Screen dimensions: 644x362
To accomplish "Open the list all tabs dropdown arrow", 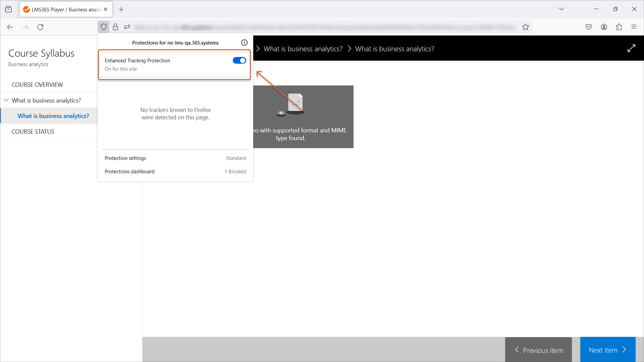I will [561, 9].
